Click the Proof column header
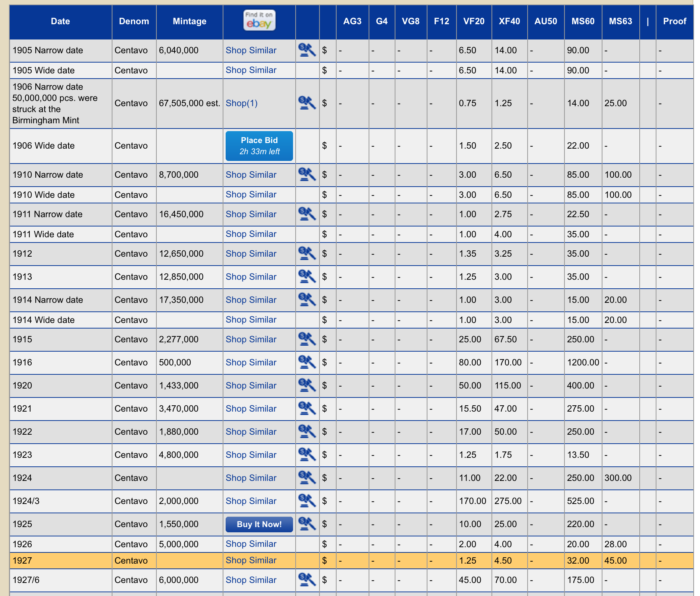This screenshot has height=596, width=700. pos(675,21)
